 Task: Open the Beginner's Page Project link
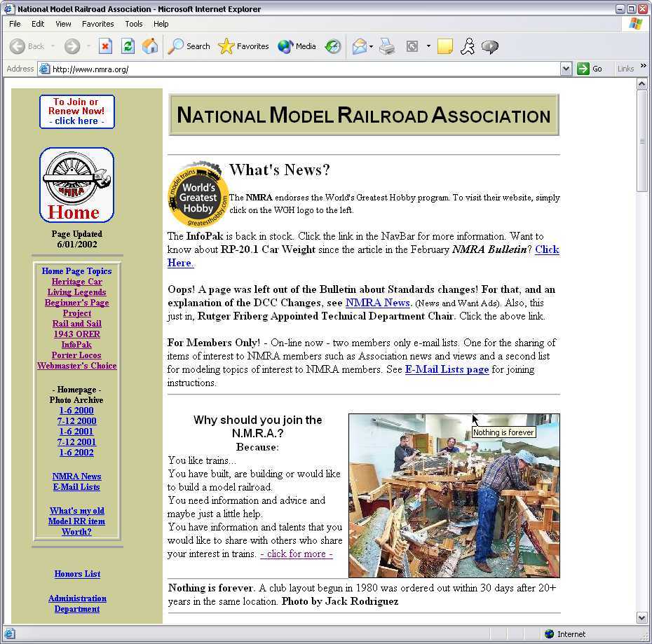[77, 308]
